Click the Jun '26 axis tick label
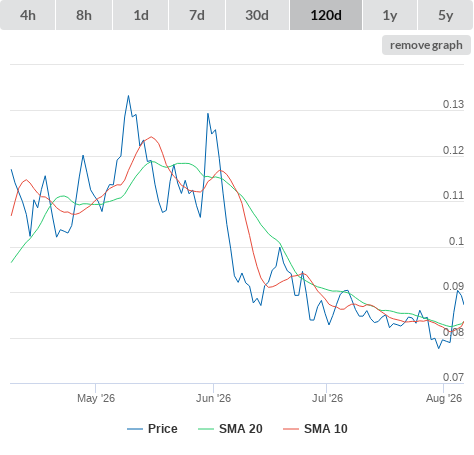Viewport: 474px width, 455px height. [213, 398]
